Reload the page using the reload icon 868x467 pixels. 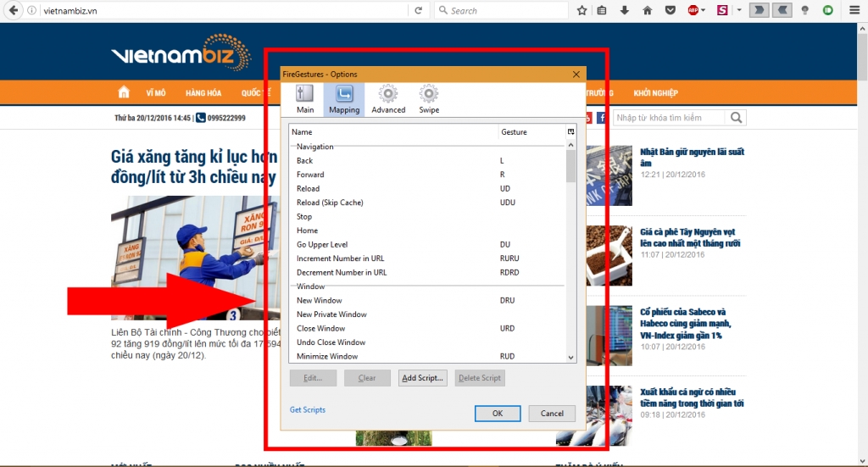[419, 10]
